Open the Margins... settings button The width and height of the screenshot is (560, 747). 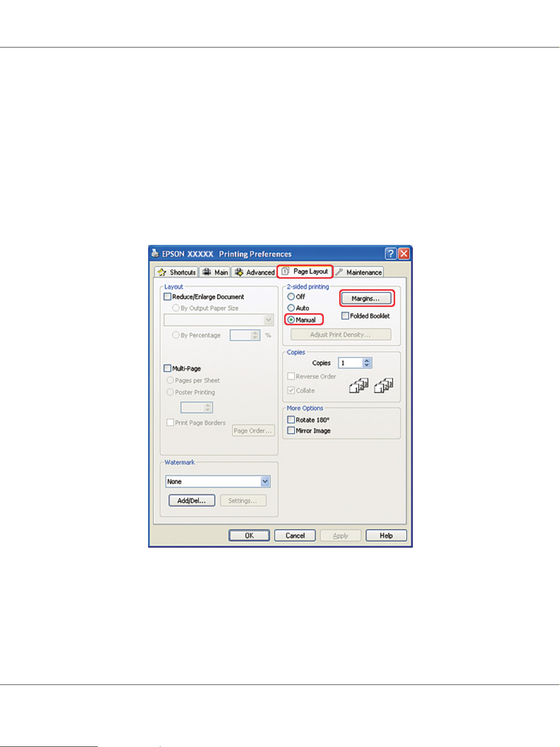coord(366,299)
